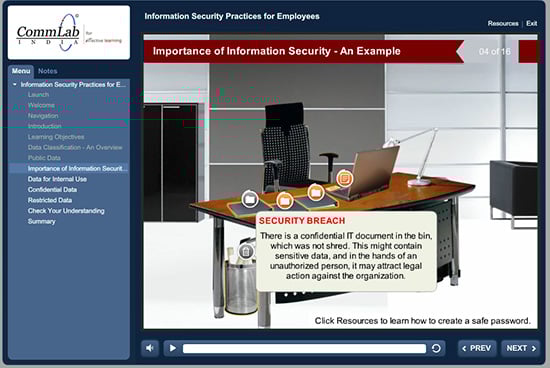Collapse the Information Security Practices menu tree
Image resolution: width=550 pixels, height=368 pixels.
click(15, 85)
